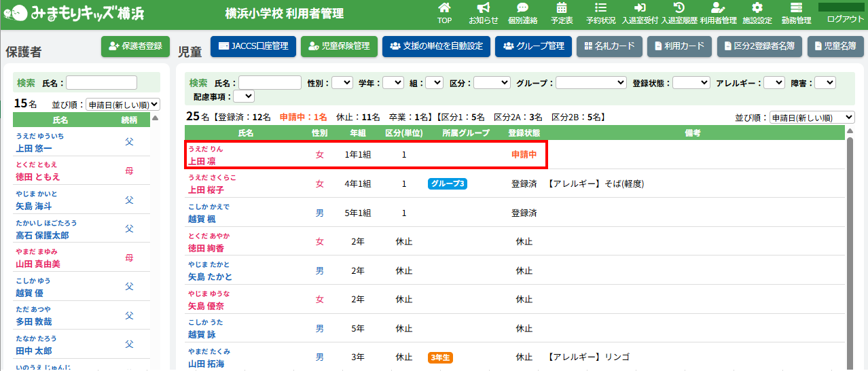Expand the グループ filter dropdown
The height and width of the screenshot is (371, 868).
(x=591, y=83)
